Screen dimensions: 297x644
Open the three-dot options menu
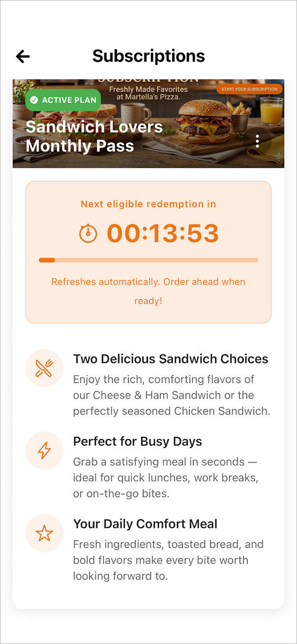258,142
